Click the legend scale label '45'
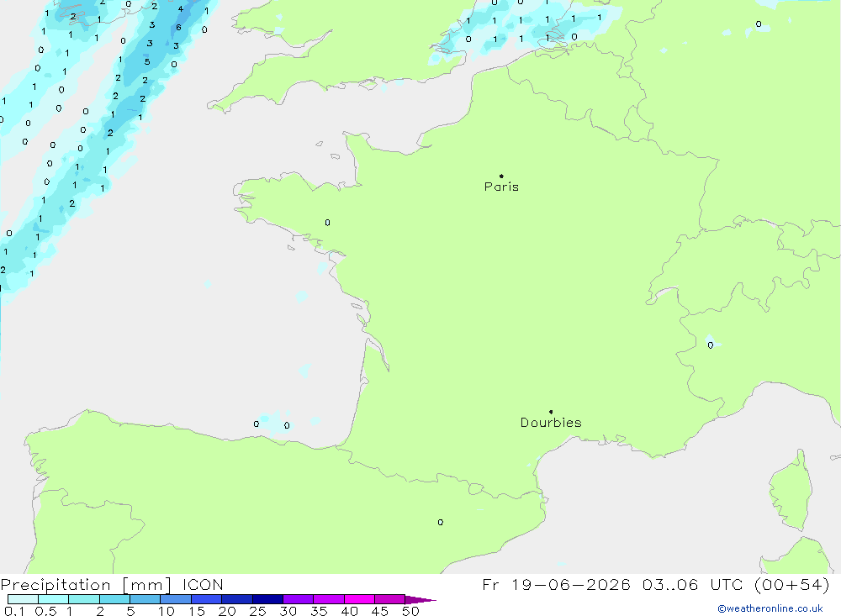This screenshot has height=616, width=841. [380, 611]
